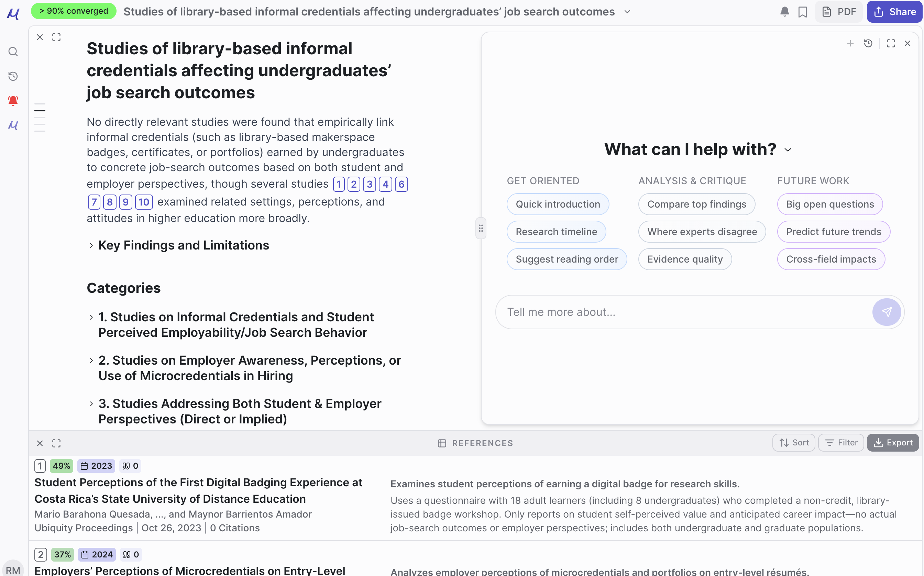The image size is (924, 576).
Task: Open Student Perceptions Digital Badging paper
Action: [199, 491]
